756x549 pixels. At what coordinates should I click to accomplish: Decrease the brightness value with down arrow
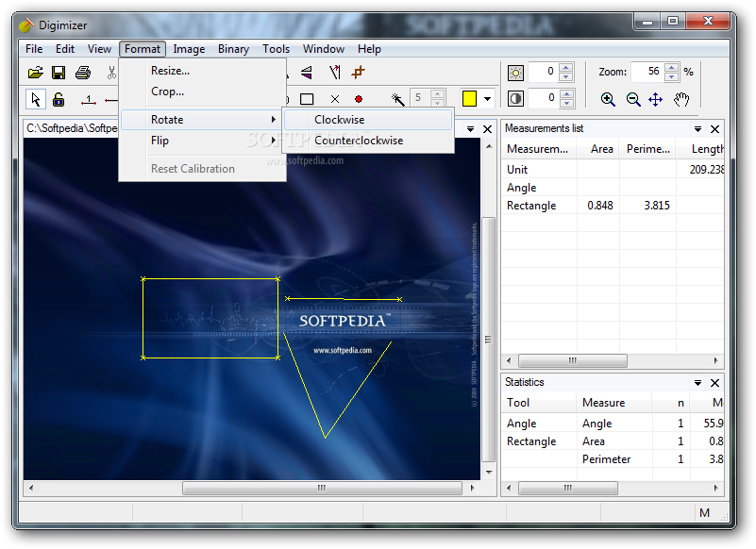pyautogui.click(x=566, y=76)
